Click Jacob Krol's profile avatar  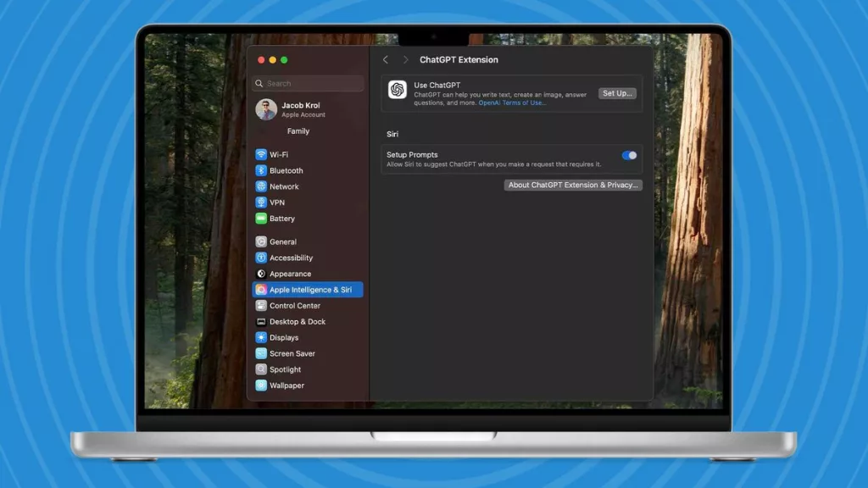tap(266, 109)
